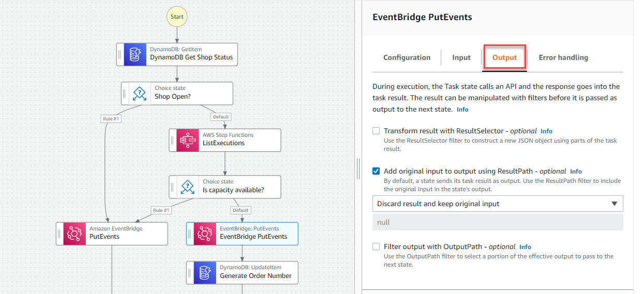
Task: Click the Step Functions ListExecutions icon
Action: (188, 140)
